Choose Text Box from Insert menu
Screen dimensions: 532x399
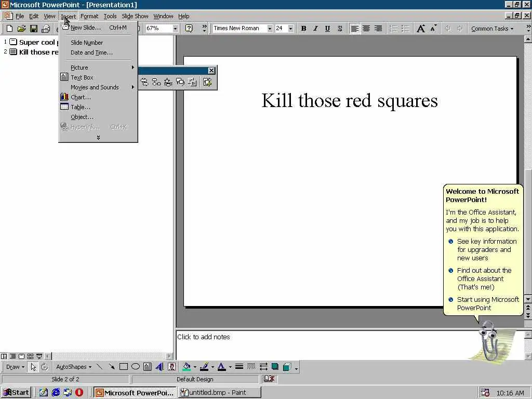point(98,77)
